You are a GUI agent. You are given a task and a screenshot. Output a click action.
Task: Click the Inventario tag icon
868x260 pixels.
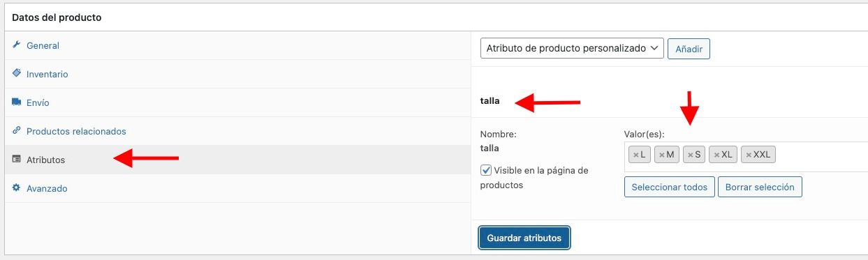pyautogui.click(x=17, y=73)
